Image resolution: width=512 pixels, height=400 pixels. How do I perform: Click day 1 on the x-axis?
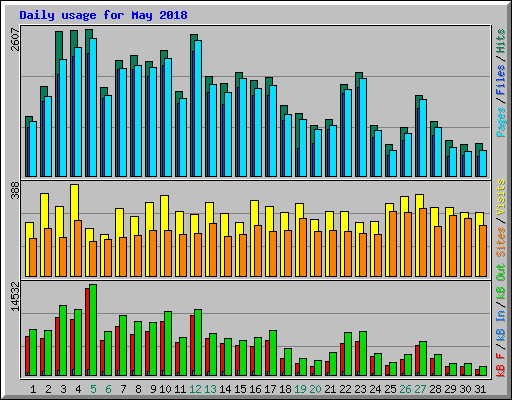point(33,389)
